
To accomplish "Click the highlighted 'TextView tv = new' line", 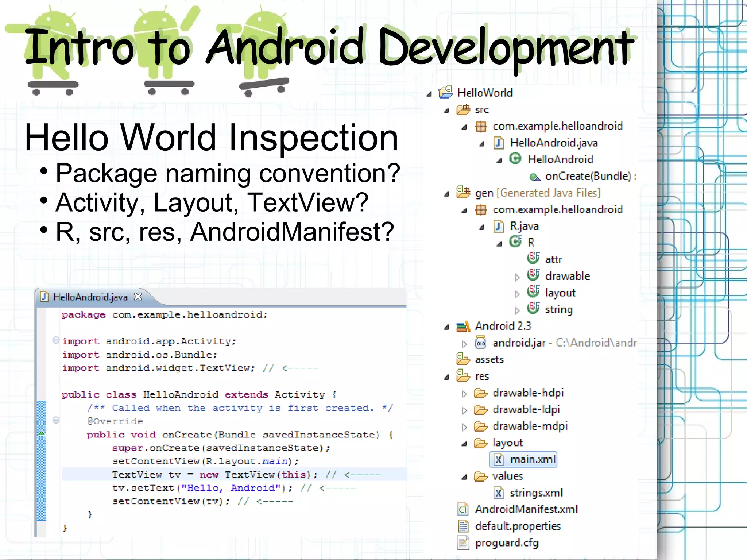I will pos(234,474).
